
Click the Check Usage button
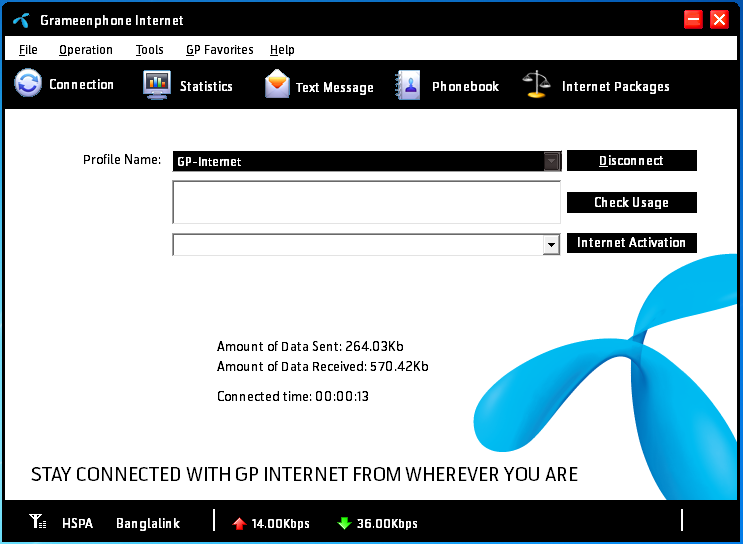[632, 202]
